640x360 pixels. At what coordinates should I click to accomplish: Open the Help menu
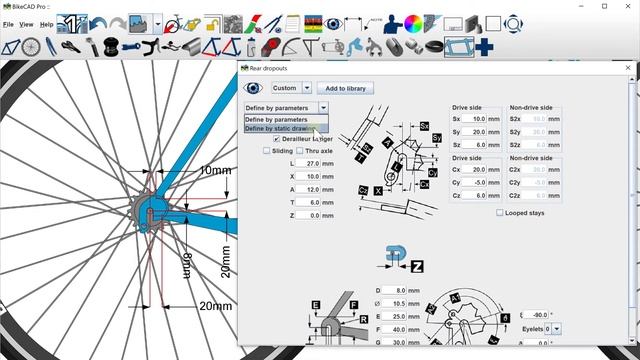[47, 24]
